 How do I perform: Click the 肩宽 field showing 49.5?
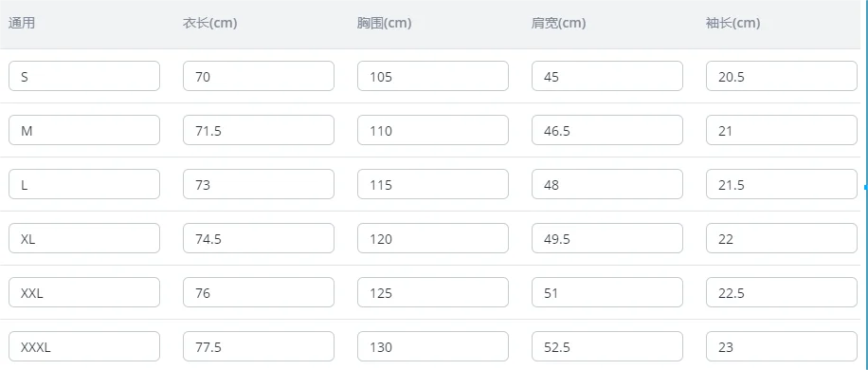[x=607, y=238]
